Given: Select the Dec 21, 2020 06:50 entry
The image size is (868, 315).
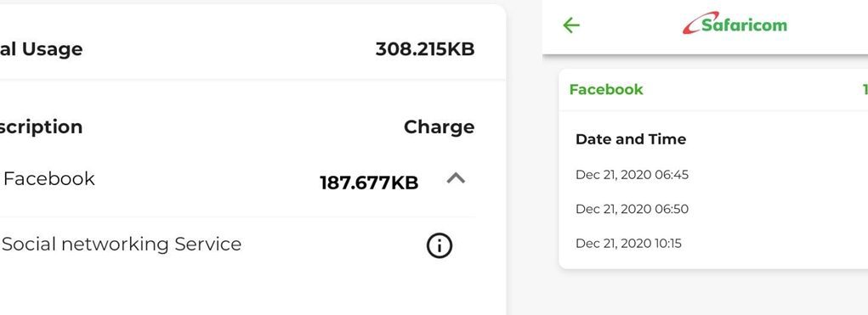Looking at the screenshot, I should 632,209.
